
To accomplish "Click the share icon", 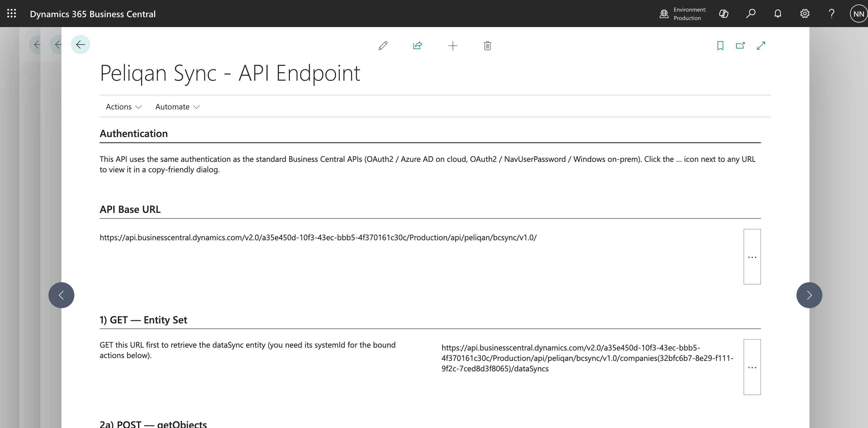I will tap(417, 45).
